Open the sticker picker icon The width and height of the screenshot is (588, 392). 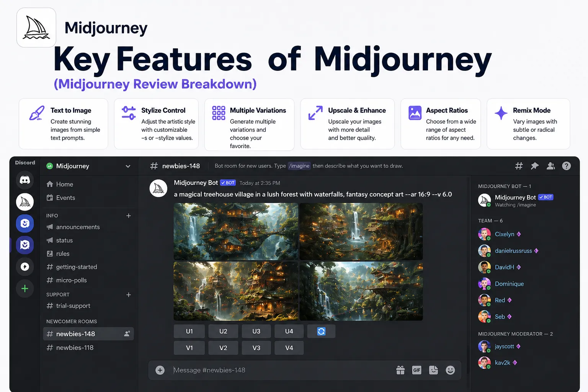[433, 370]
